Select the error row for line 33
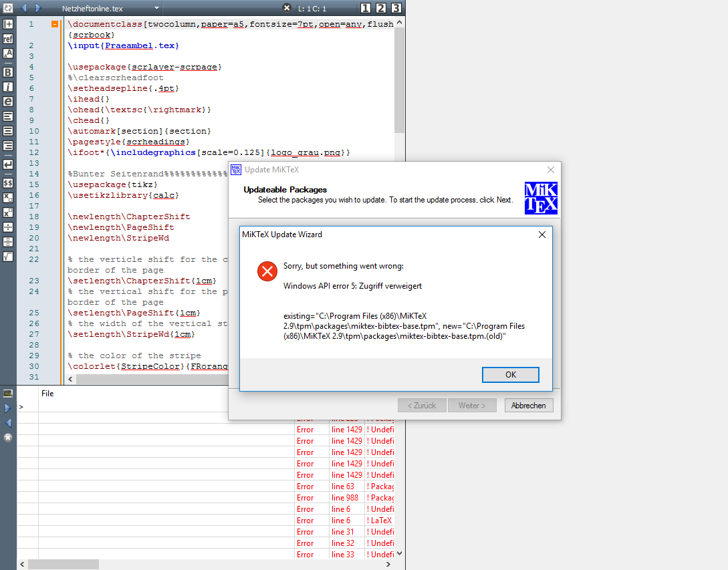The image size is (728, 570). coord(206,555)
